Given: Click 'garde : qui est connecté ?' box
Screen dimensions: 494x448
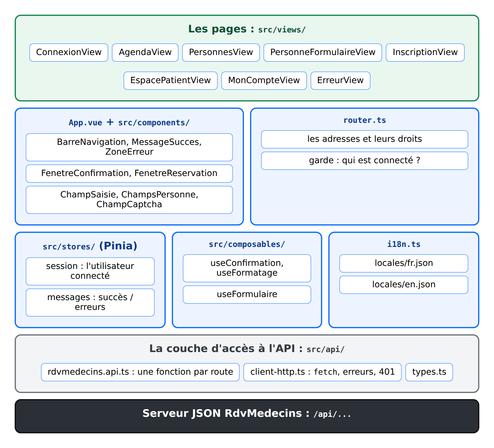Looking at the screenshot, I should click(x=365, y=161).
